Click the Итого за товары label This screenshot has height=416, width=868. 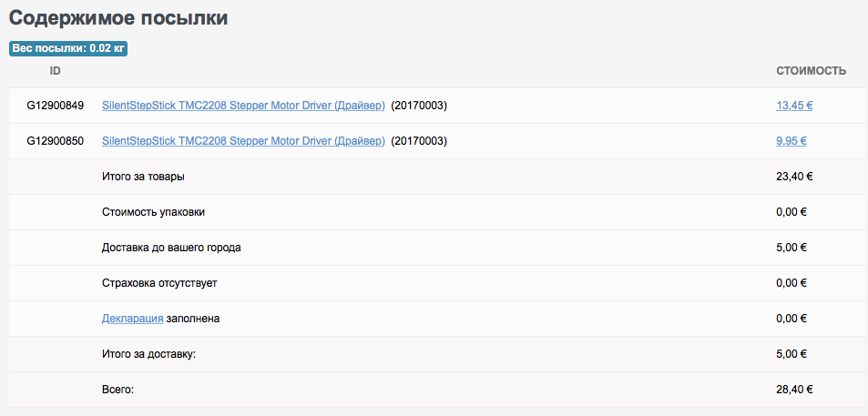136,177
